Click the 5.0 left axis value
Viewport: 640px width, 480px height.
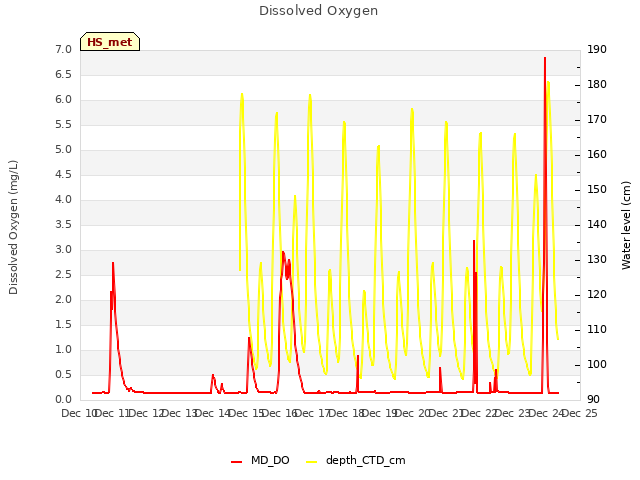pyautogui.click(x=63, y=149)
